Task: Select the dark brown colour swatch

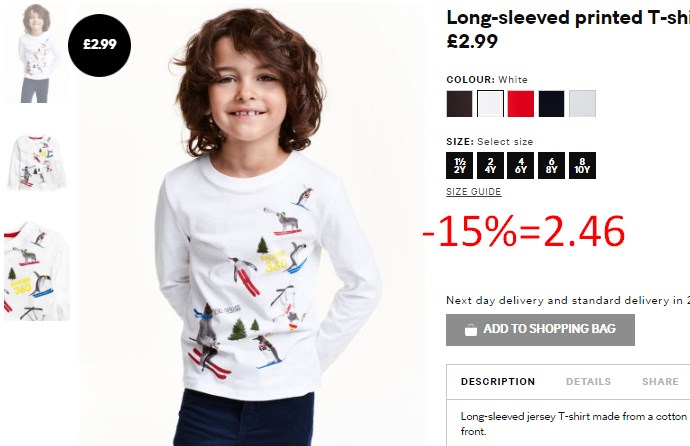Action: coord(459,104)
